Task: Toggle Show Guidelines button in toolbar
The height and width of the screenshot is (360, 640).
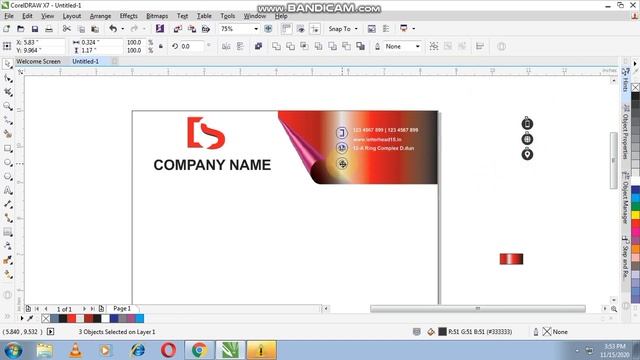Action: pos(315,29)
